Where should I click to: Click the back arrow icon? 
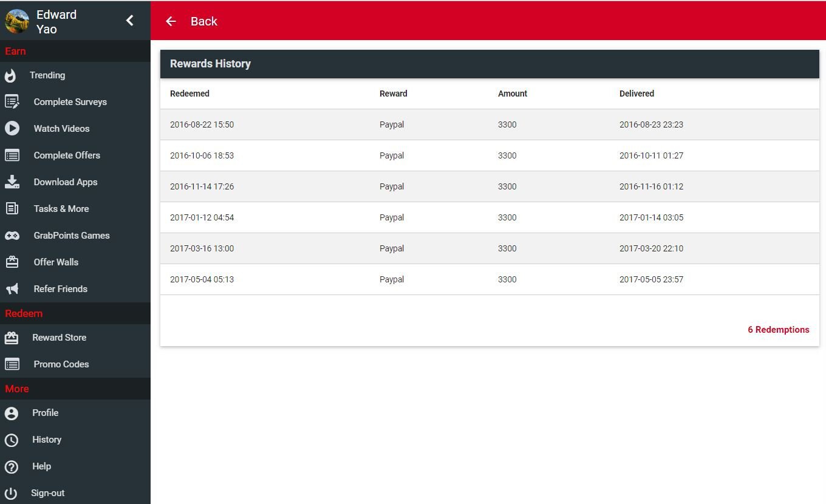[x=171, y=21]
